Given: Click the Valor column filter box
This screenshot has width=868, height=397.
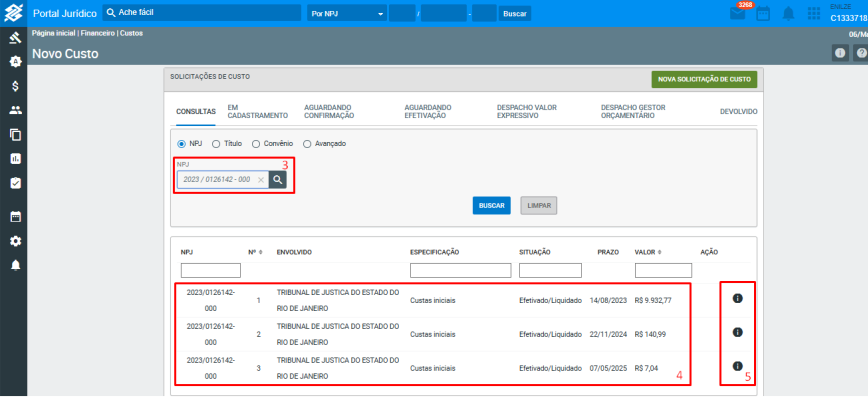Looking at the screenshot, I should pos(663,270).
